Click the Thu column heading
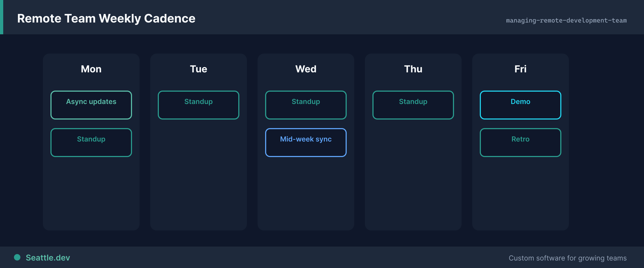The image size is (644, 268). click(413, 69)
